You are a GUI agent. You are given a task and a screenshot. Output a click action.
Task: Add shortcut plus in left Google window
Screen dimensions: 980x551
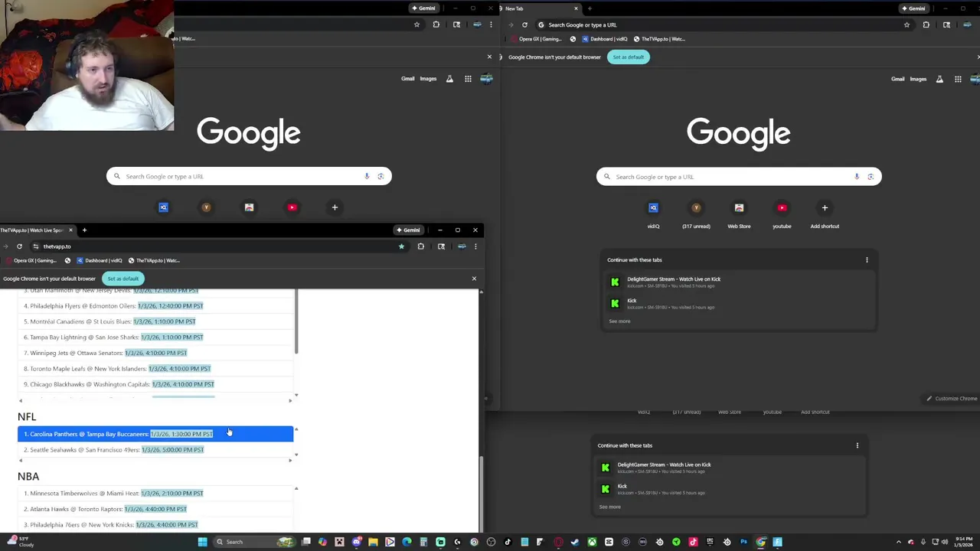[x=335, y=207]
